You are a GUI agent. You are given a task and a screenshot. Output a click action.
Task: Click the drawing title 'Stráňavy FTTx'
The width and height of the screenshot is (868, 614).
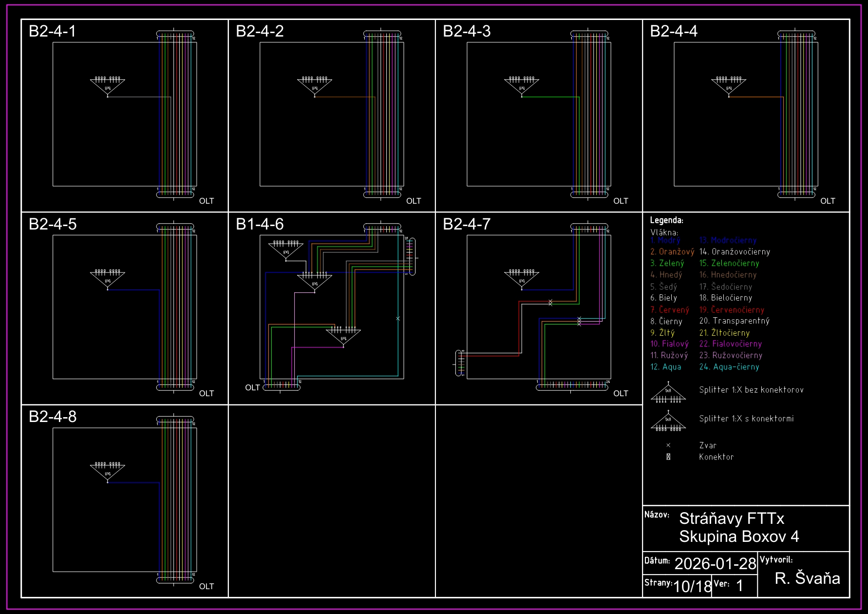(x=732, y=518)
